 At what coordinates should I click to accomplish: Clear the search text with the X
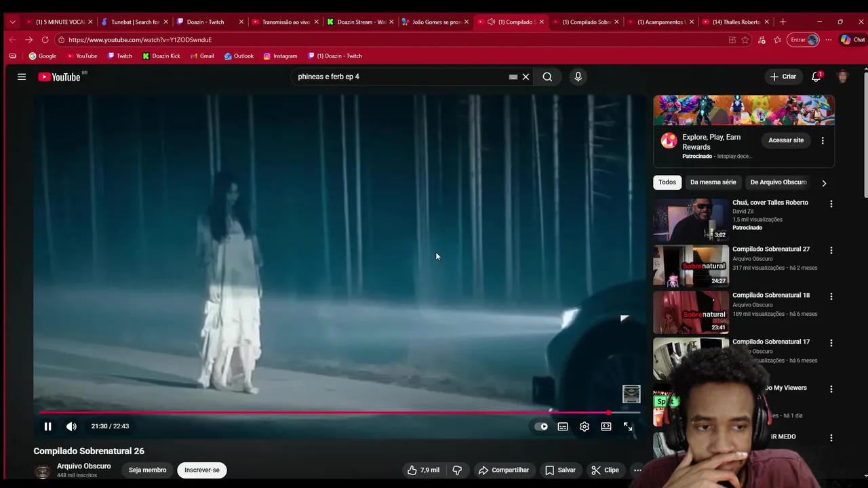point(526,77)
